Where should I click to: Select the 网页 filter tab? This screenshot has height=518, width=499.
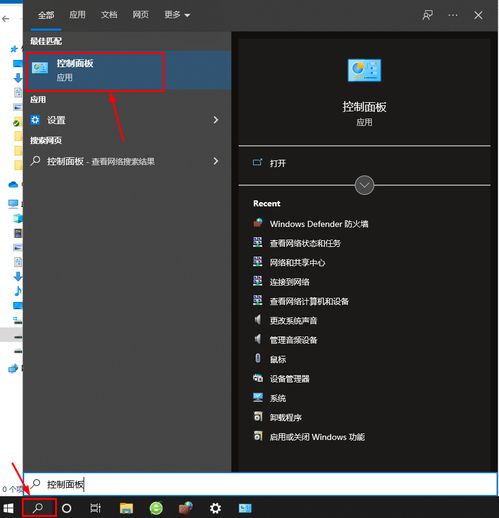141,15
